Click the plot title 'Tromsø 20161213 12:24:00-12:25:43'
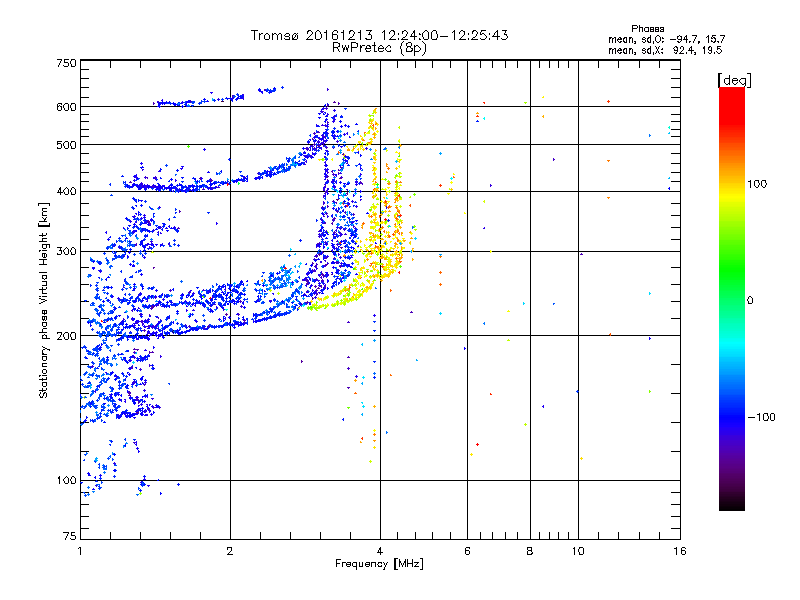The height and width of the screenshot is (600, 800). pos(379,35)
